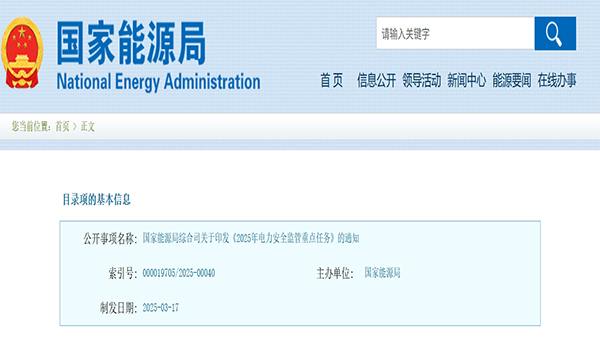The height and width of the screenshot is (360, 600).
Task: Open the 首页 navigation menu item
Action: click(331, 80)
